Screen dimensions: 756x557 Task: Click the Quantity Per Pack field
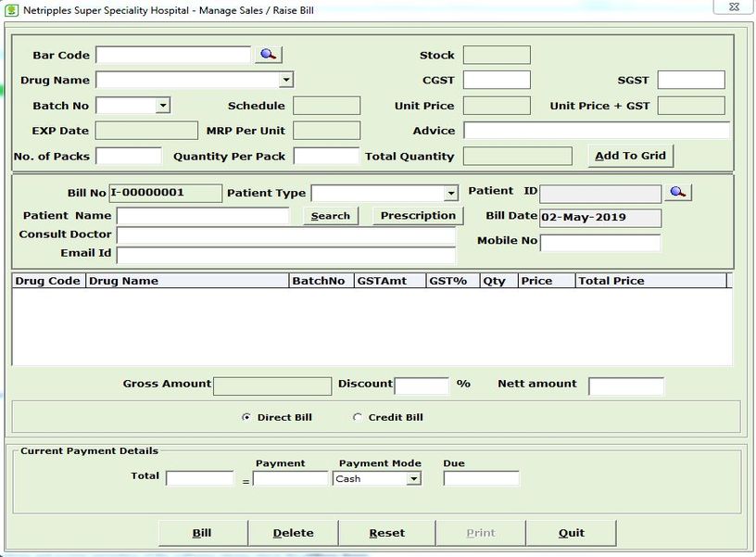[x=326, y=157]
